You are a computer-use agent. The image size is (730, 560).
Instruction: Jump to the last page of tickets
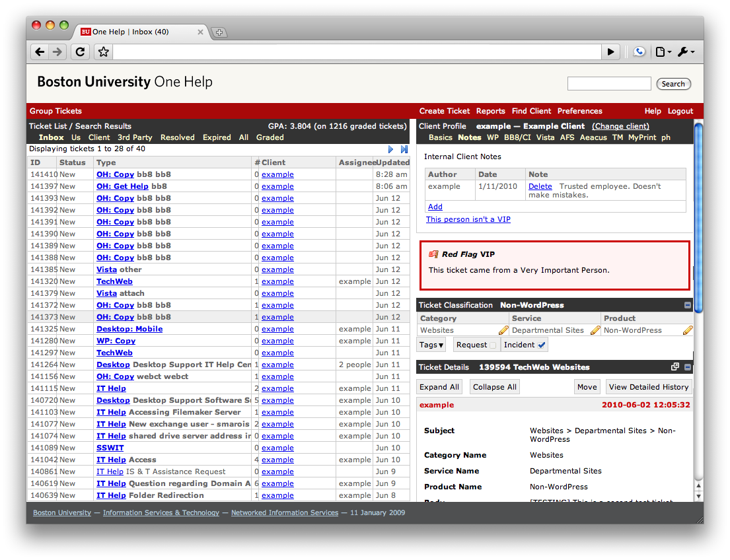404,149
